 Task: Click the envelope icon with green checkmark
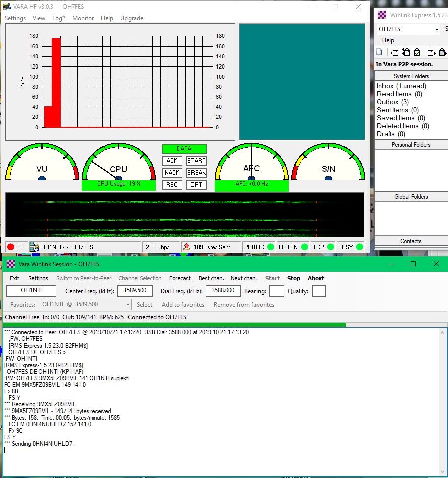(417, 52)
